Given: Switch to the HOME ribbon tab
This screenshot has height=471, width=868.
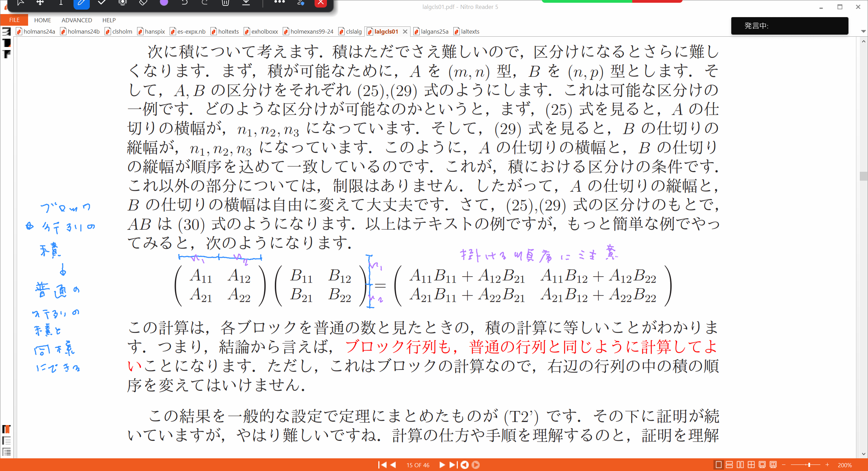Looking at the screenshot, I should (42, 20).
